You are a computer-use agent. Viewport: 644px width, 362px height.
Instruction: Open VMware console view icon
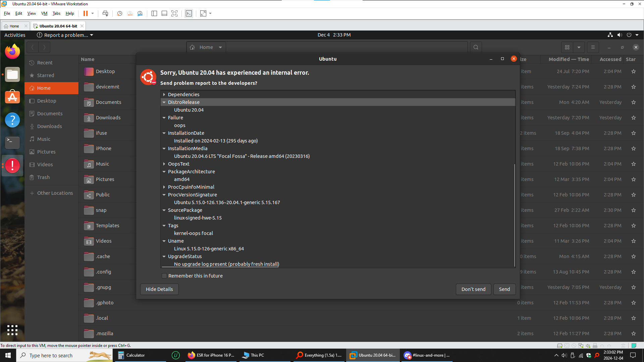pyautogui.click(x=189, y=13)
